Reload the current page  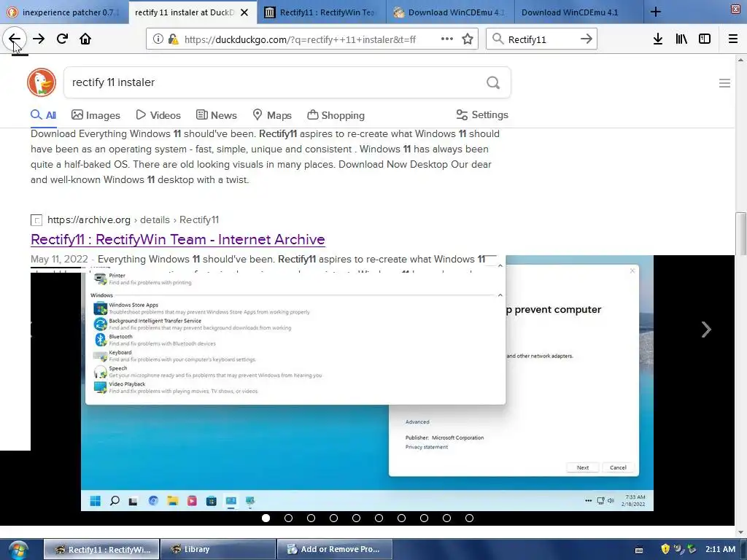[62, 39]
